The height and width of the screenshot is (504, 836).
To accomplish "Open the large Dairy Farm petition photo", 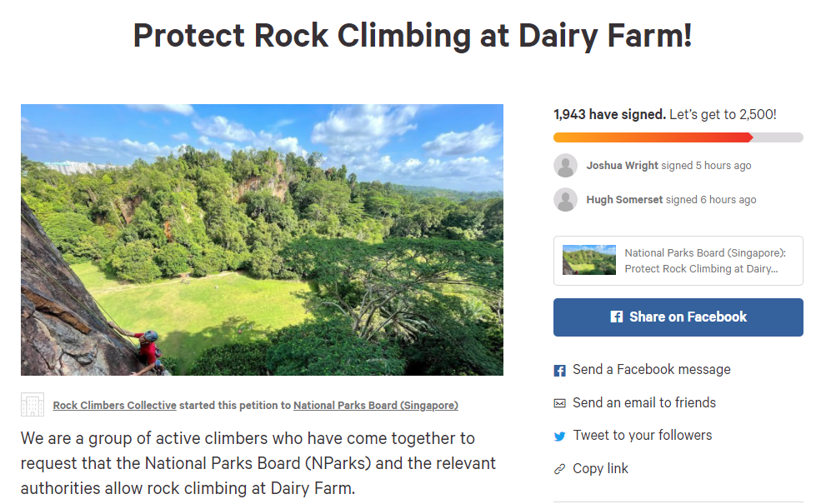I will [262, 240].
